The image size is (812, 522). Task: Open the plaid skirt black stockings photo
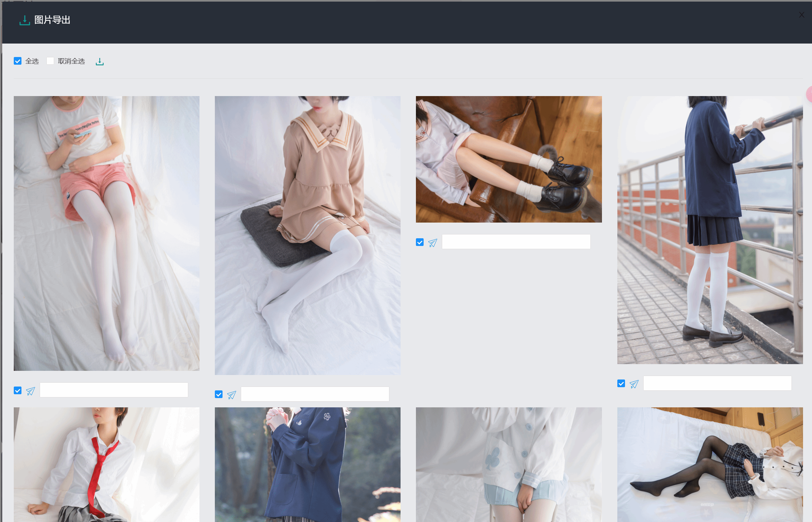(x=710, y=465)
